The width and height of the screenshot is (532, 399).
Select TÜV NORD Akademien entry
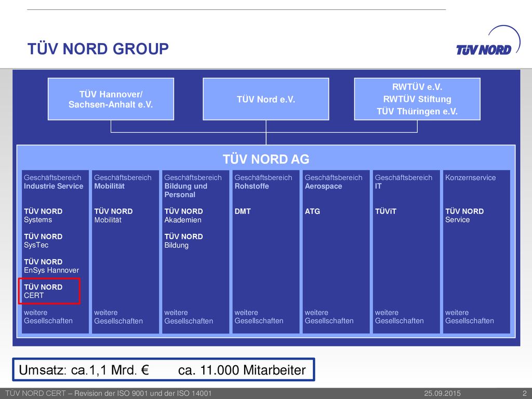tap(183, 216)
